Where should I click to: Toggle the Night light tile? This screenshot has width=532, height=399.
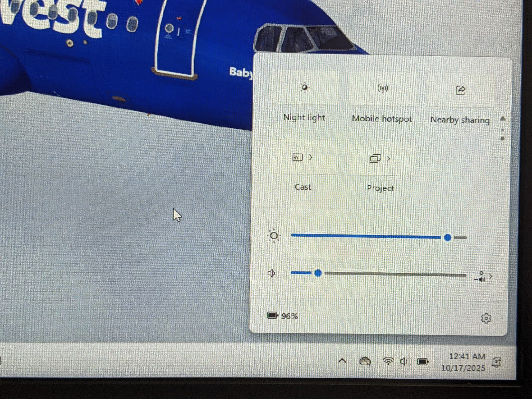pos(304,88)
